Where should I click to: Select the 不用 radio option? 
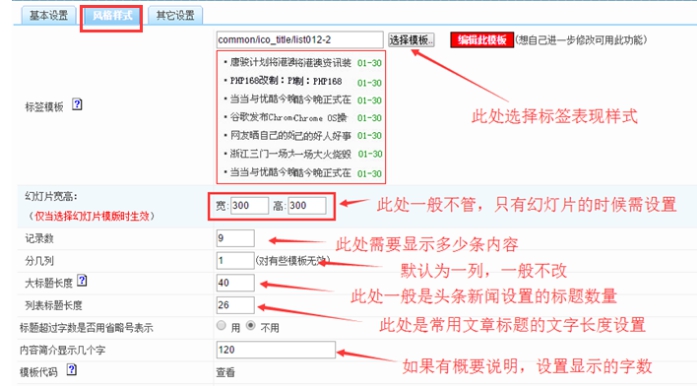[x=251, y=326]
